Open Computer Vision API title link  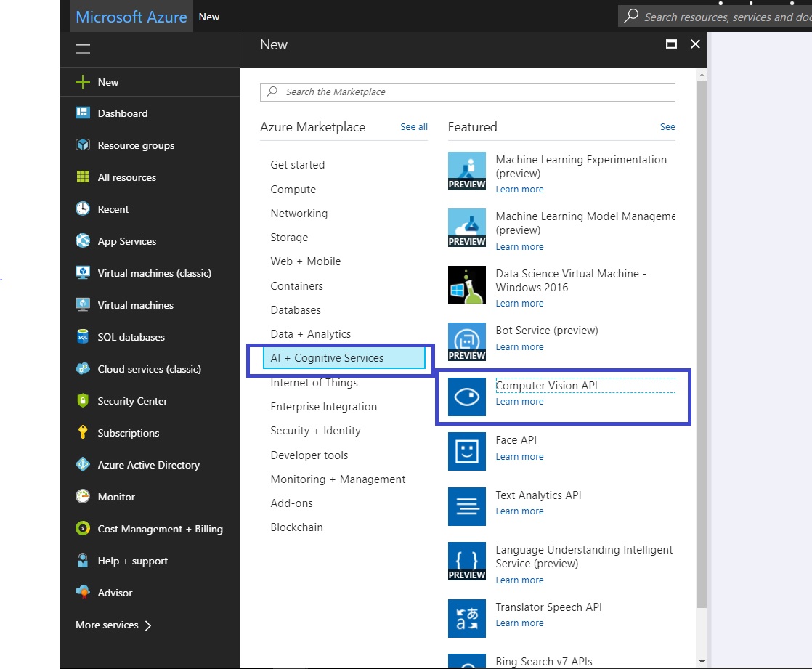546,385
